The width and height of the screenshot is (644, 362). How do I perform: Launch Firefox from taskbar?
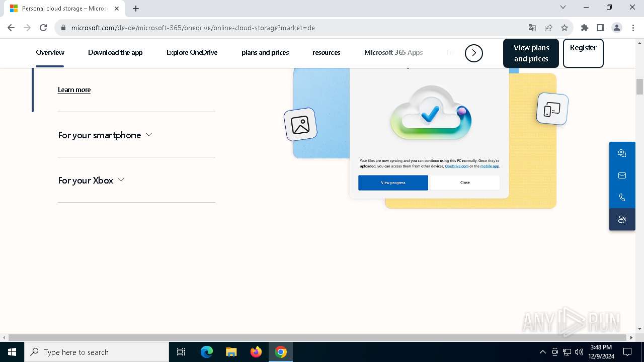[256, 352]
